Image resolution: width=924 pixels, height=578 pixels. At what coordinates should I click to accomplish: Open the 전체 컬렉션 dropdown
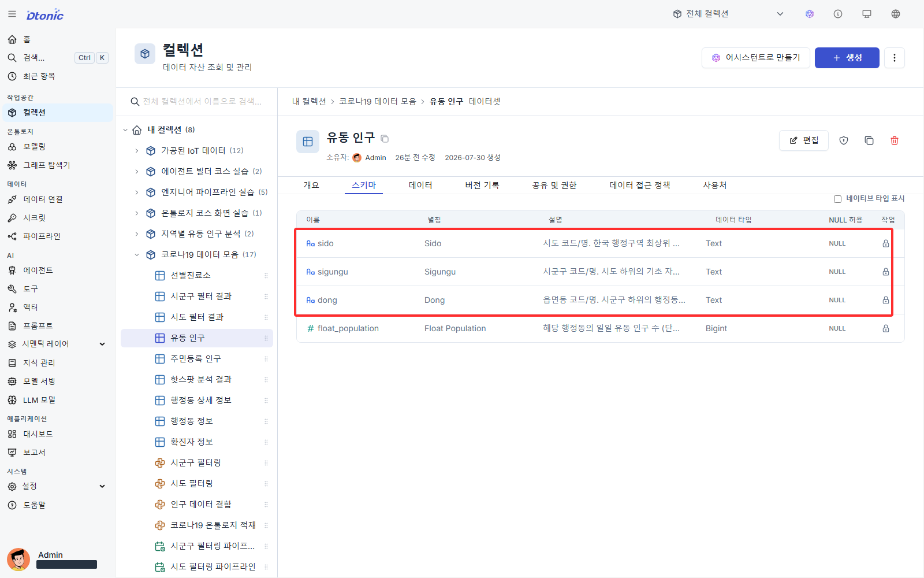728,14
